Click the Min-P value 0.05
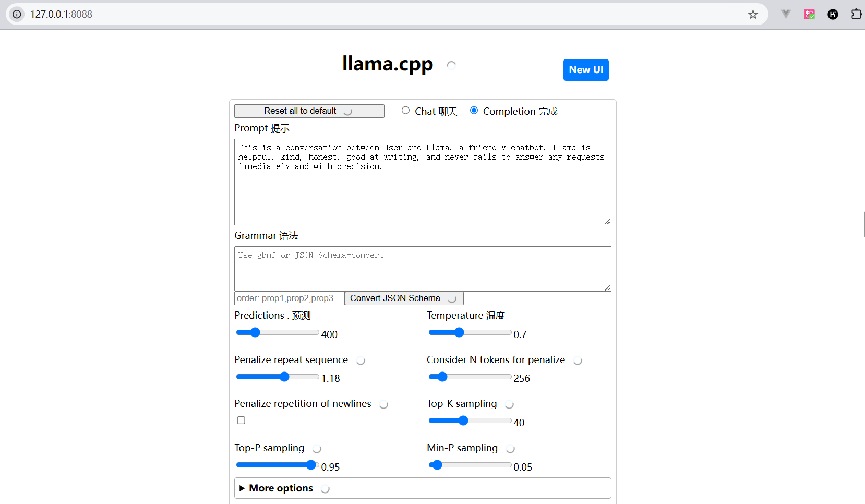This screenshot has width=865, height=504. coord(523,467)
